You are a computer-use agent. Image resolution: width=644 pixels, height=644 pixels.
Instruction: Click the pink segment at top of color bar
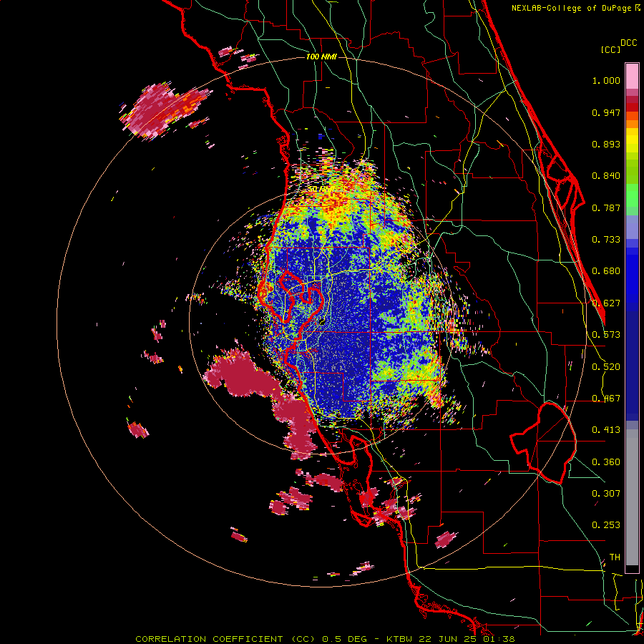[x=632, y=77]
